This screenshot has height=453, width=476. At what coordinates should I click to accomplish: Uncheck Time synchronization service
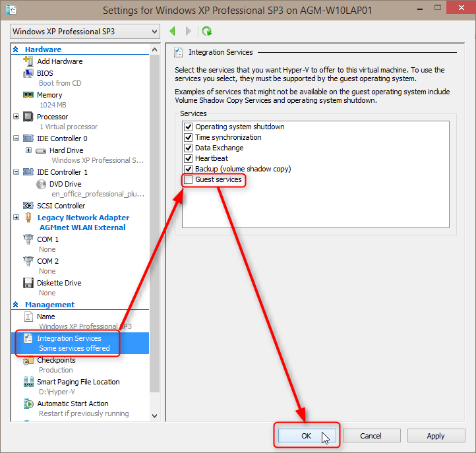[188, 137]
